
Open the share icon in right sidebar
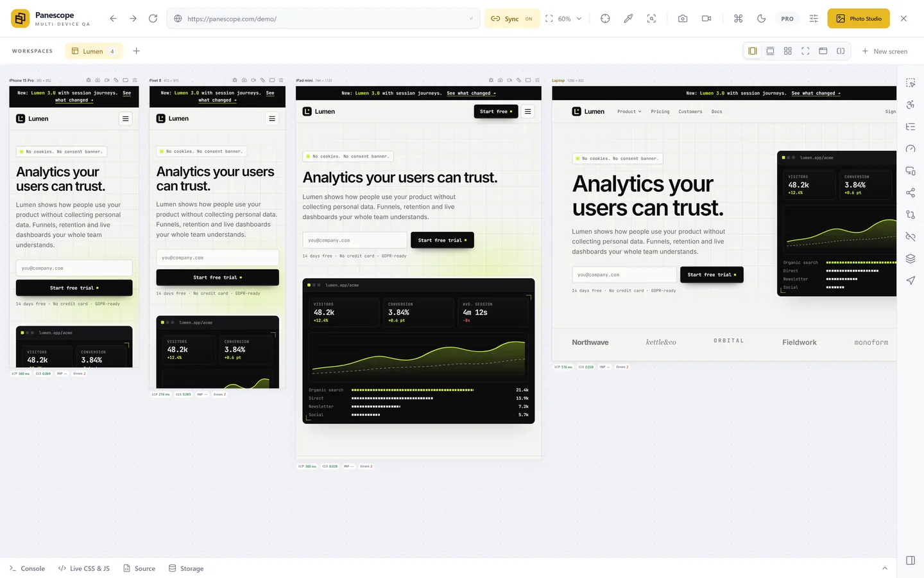[x=911, y=193]
